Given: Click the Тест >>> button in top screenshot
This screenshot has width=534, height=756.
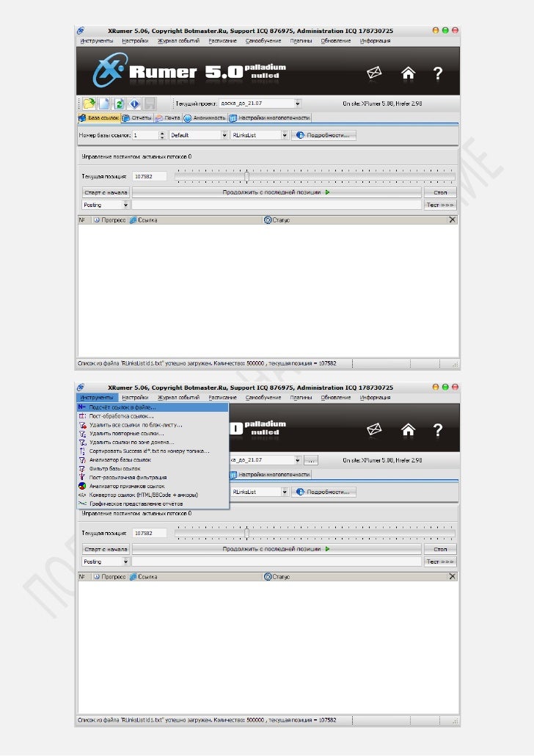Looking at the screenshot, I should point(440,205).
